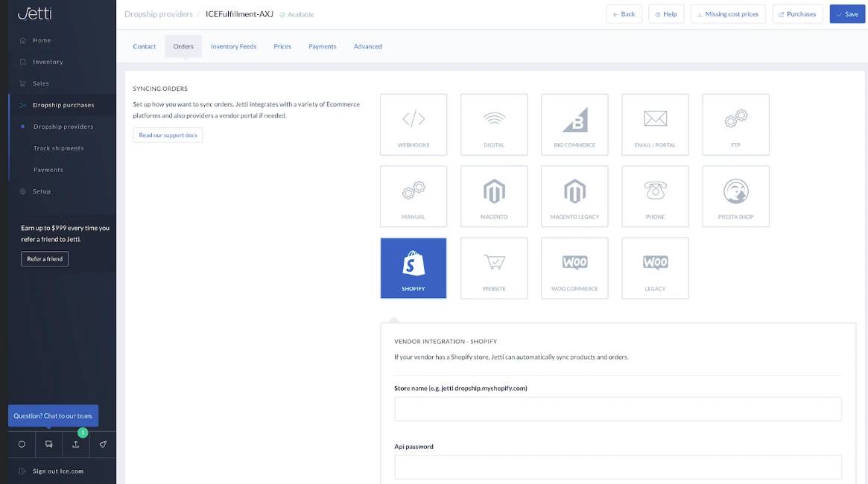The width and height of the screenshot is (868, 484).
Task: Select the Phone order tile
Action: (655, 197)
